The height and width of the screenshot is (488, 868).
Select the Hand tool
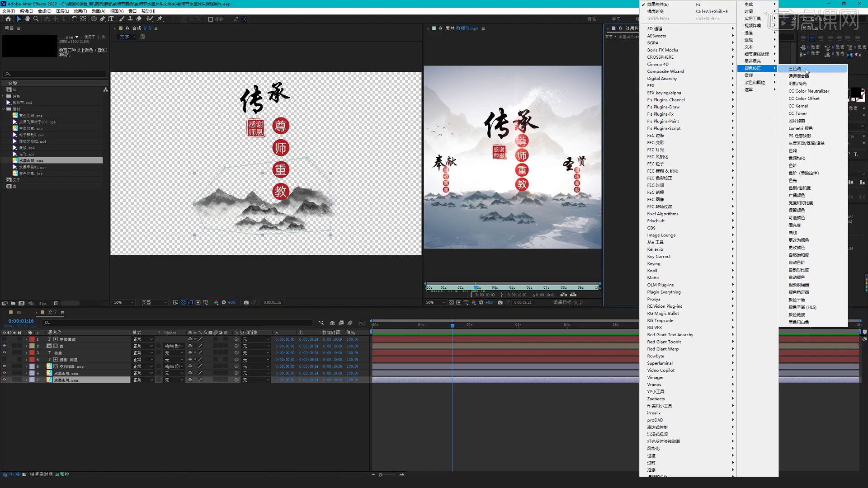tap(27, 19)
